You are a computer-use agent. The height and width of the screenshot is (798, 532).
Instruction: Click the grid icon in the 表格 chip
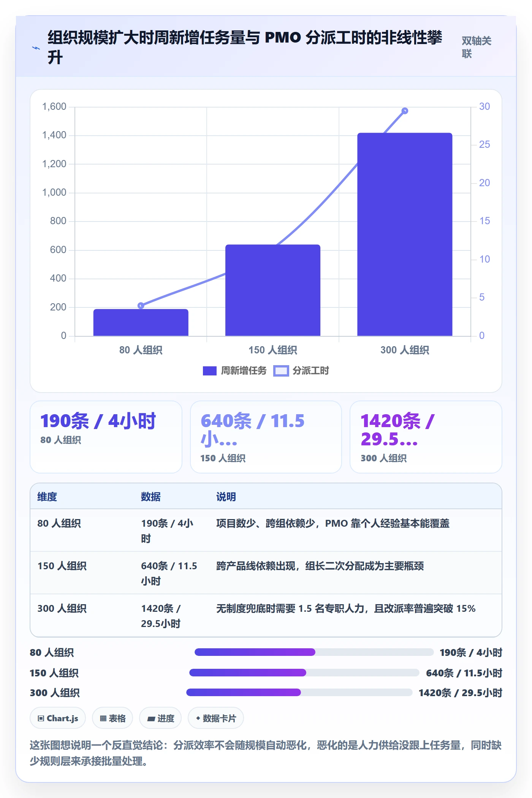103,718
